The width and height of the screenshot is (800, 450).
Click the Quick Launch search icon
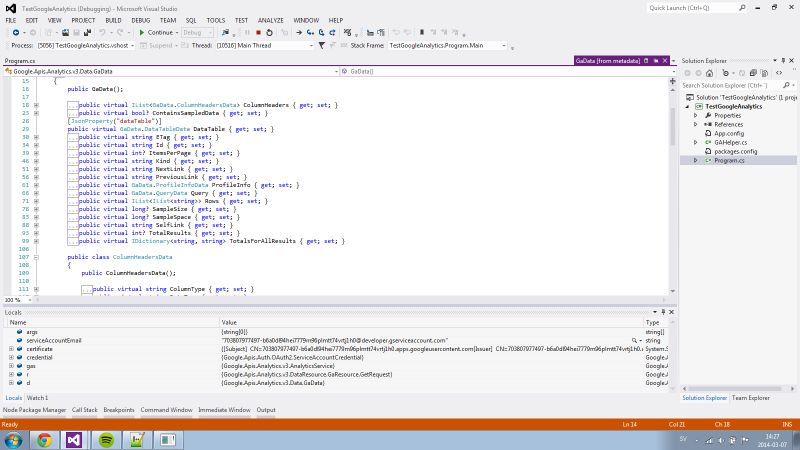(742, 8)
